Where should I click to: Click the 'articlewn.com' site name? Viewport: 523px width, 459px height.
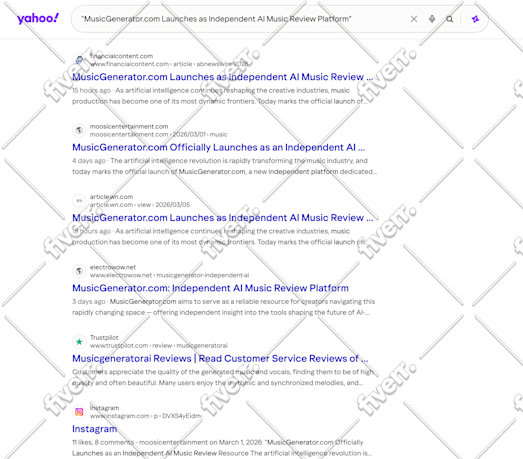click(111, 197)
